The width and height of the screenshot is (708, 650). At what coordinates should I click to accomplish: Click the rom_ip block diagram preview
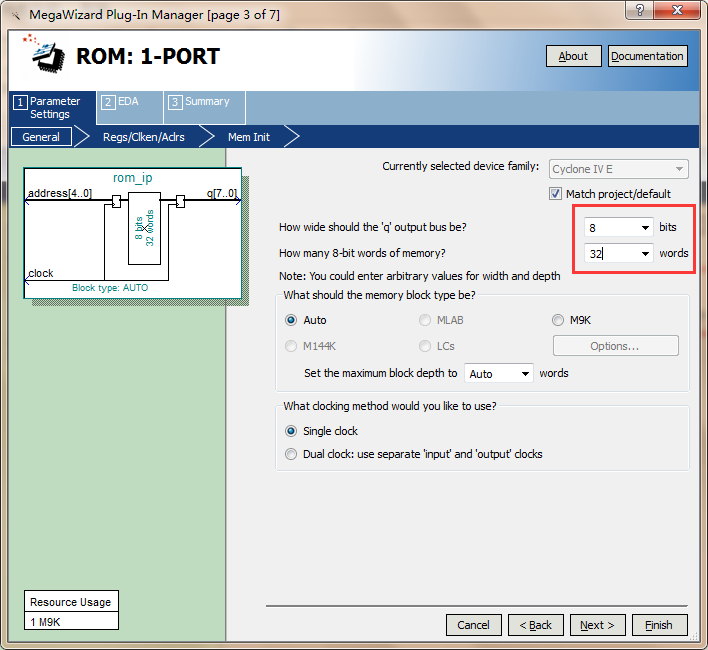click(x=133, y=233)
